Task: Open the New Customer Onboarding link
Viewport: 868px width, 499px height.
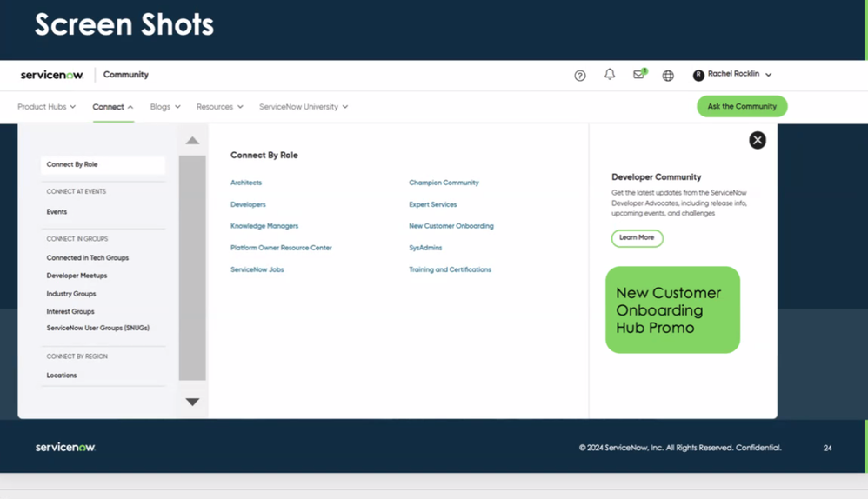Action: click(451, 226)
